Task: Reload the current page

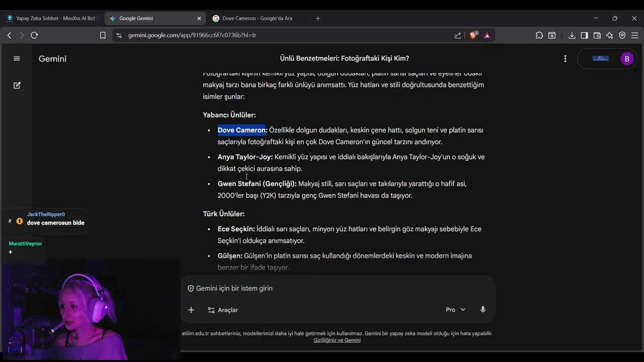Action: tap(34, 35)
